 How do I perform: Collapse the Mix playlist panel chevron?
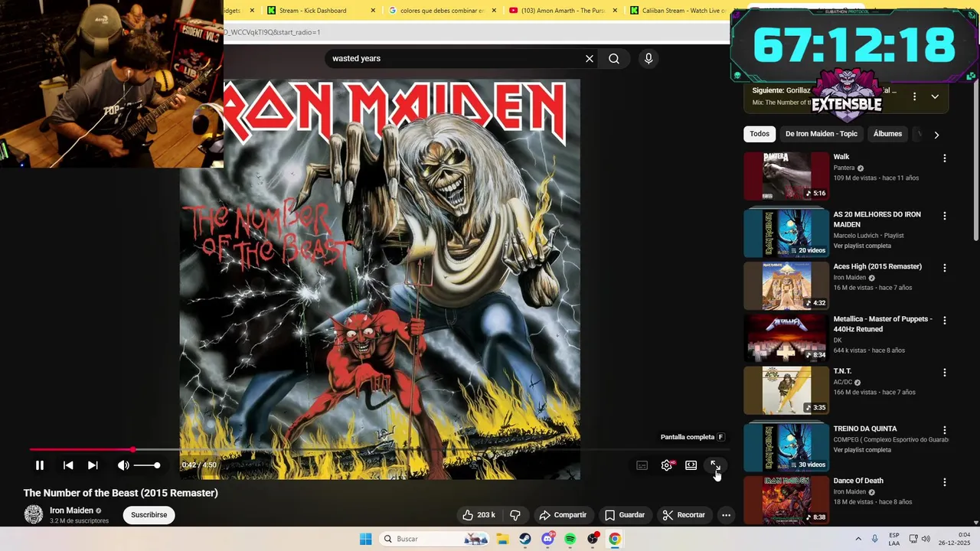coord(935,96)
